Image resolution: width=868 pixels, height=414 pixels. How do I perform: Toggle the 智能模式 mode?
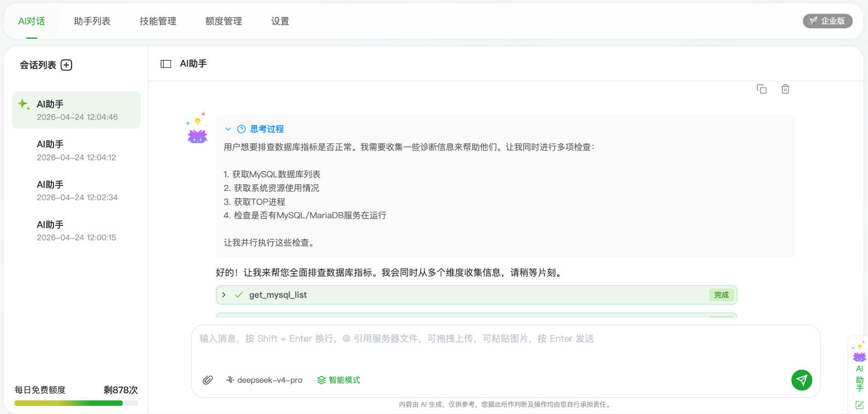point(339,380)
